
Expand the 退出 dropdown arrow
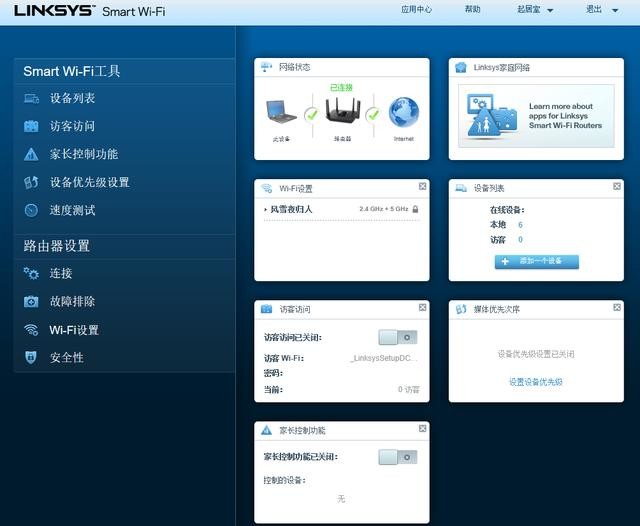tap(615, 11)
